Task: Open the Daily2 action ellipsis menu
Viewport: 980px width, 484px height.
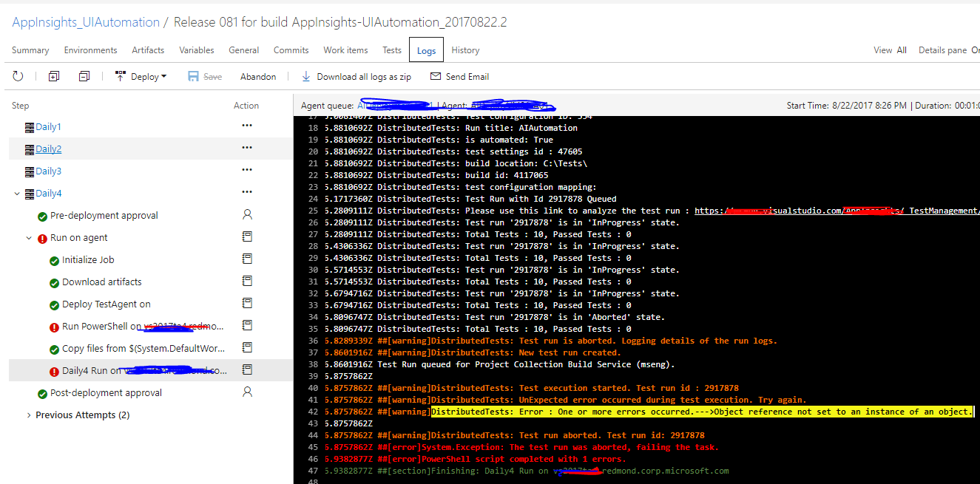Action: 247,149
